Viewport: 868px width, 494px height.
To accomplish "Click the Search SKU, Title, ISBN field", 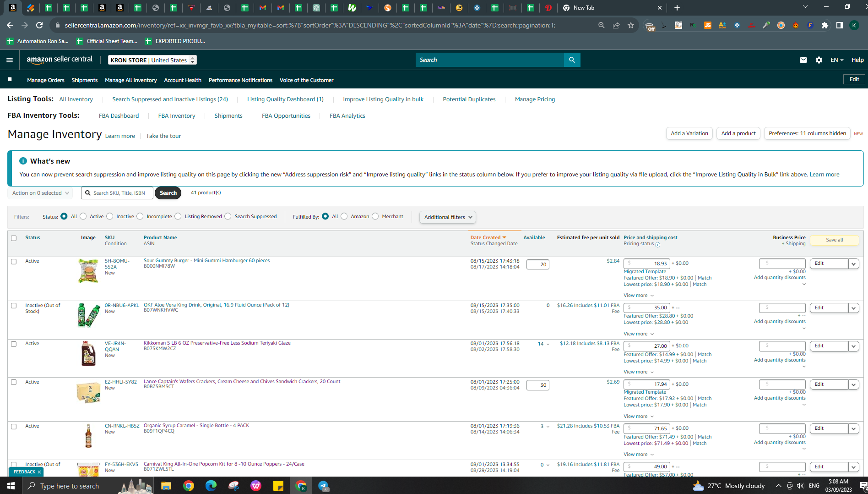I will point(117,193).
